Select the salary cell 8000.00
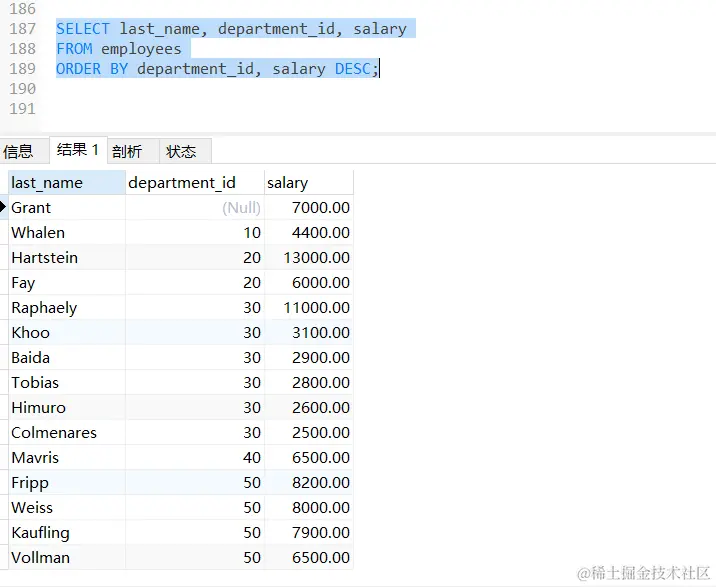 (309, 508)
